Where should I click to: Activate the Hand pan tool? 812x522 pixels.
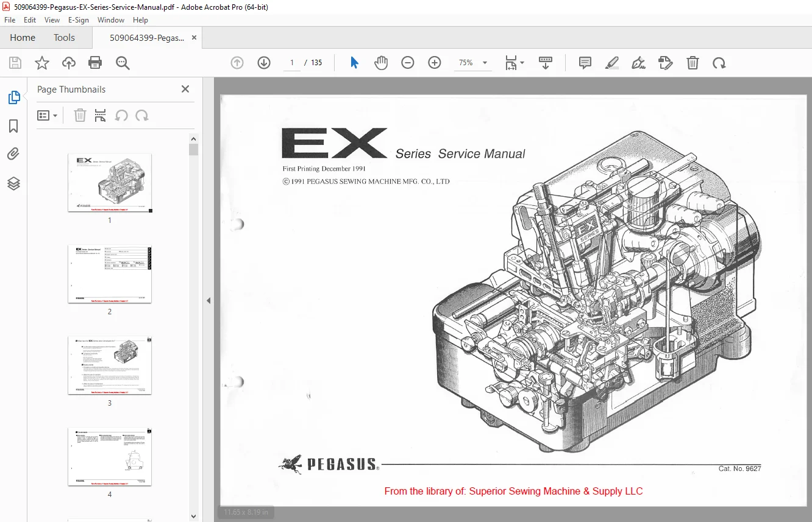coord(381,63)
